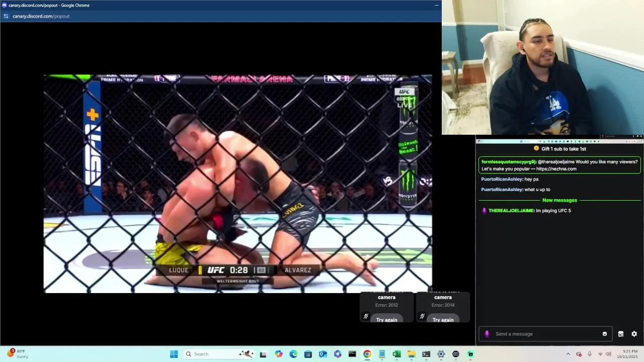Toggle muted mic icon on Error 2014 card
The width and height of the screenshot is (644, 362).
(422, 316)
